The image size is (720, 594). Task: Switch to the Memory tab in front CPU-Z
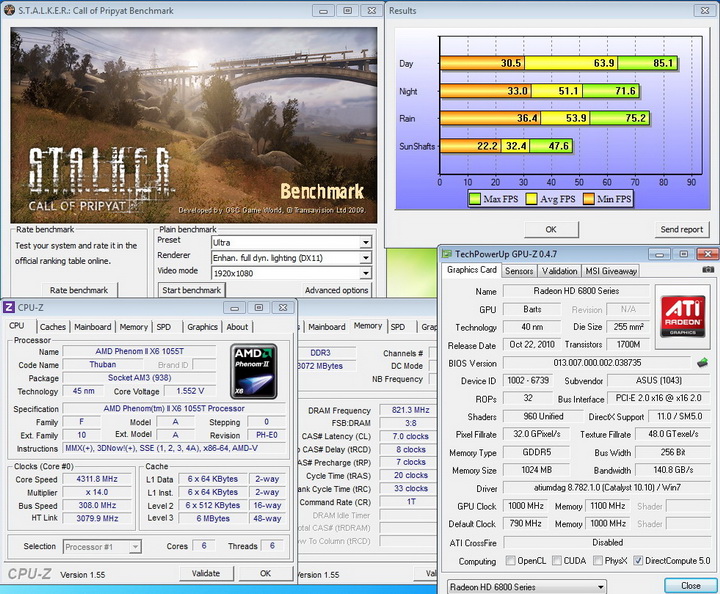coord(134,327)
